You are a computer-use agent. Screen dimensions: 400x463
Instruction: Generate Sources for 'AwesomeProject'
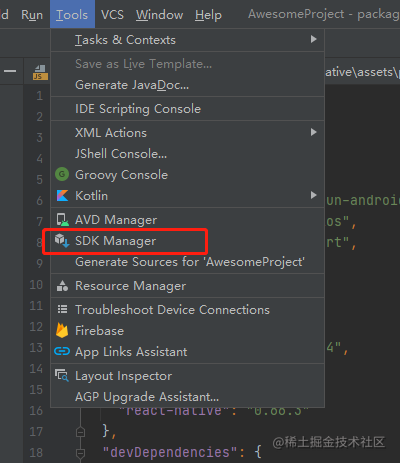pyautogui.click(x=187, y=262)
